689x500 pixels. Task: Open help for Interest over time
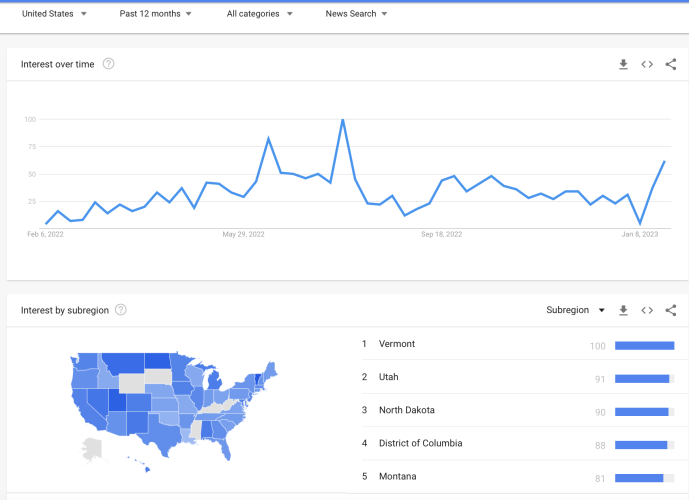[109, 64]
